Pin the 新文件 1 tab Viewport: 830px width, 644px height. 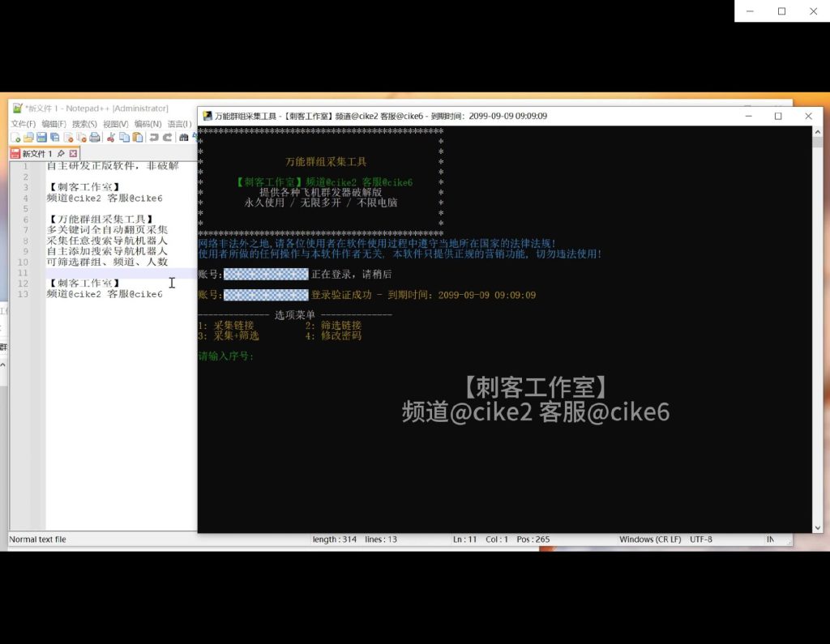pyautogui.click(x=62, y=152)
